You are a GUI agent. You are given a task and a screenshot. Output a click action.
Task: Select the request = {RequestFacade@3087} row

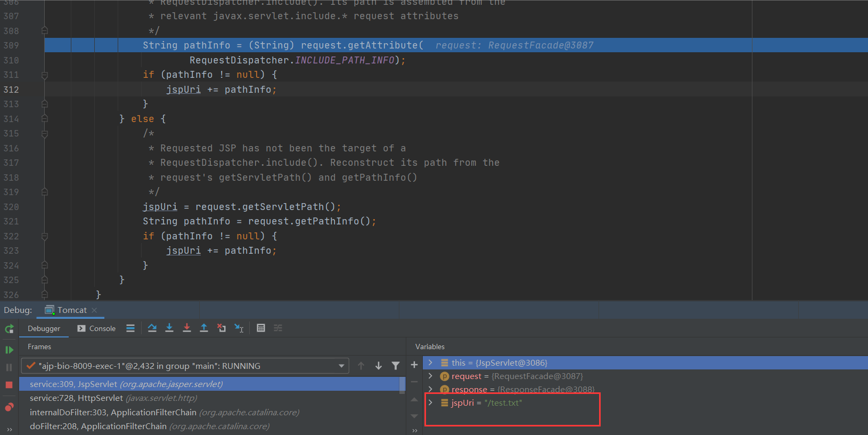click(x=645, y=376)
